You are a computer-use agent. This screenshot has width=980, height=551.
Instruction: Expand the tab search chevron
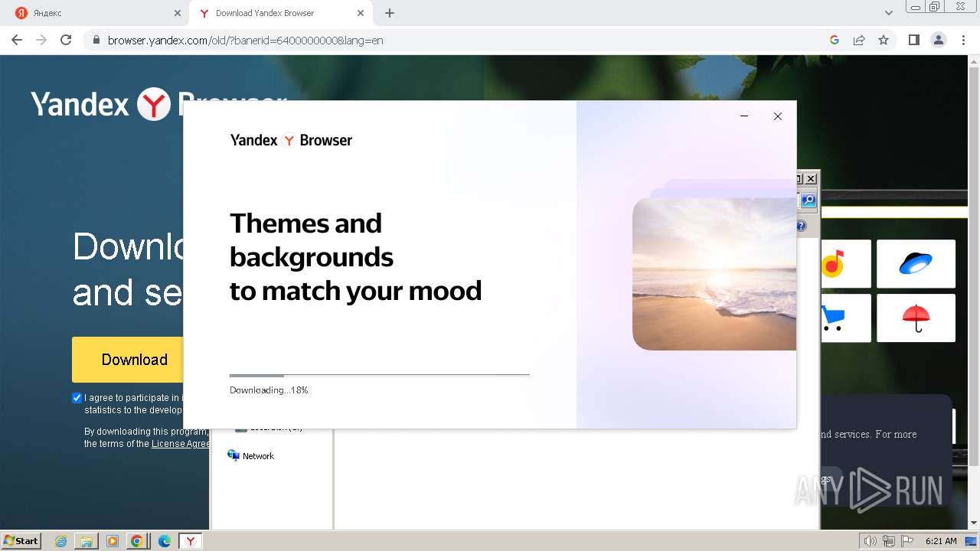889,13
